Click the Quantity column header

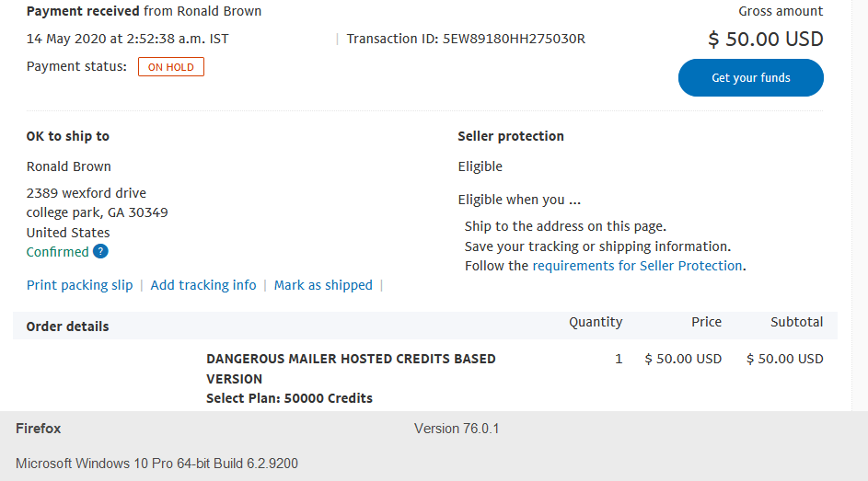tap(596, 322)
